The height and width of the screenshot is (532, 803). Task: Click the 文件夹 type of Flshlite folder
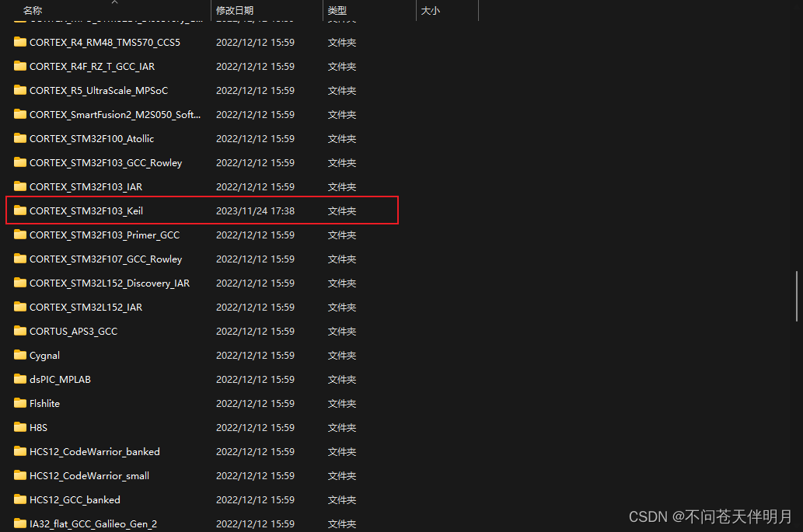tap(341, 403)
